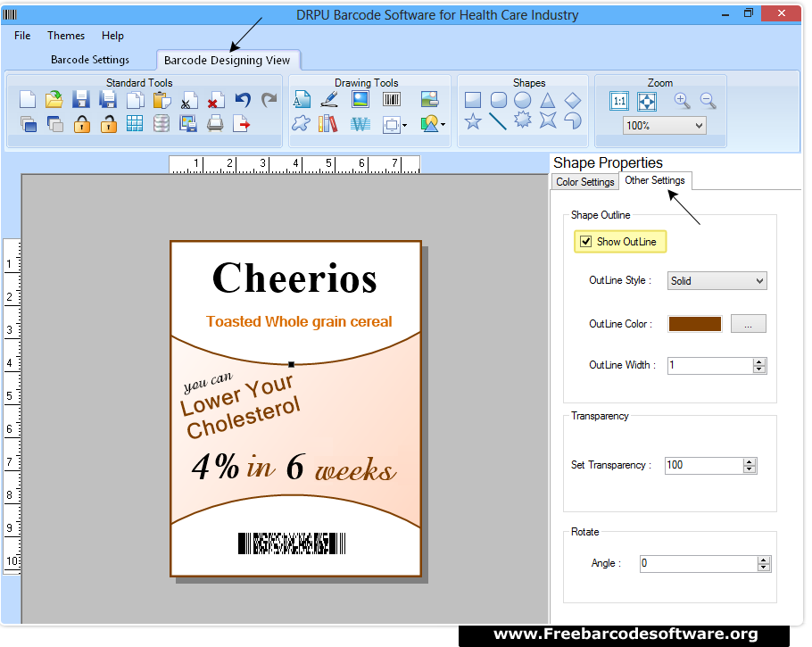Open the books library icon

(327, 124)
